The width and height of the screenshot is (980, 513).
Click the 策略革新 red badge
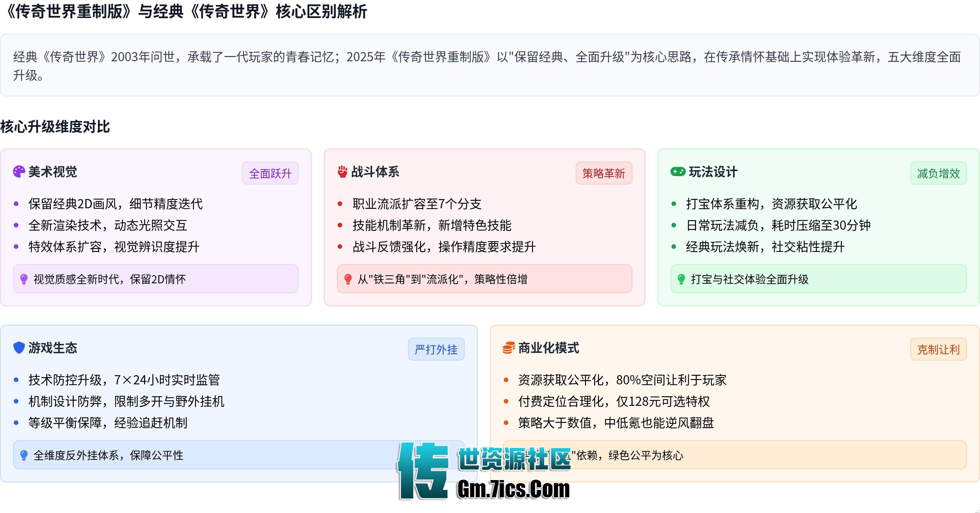tap(604, 173)
